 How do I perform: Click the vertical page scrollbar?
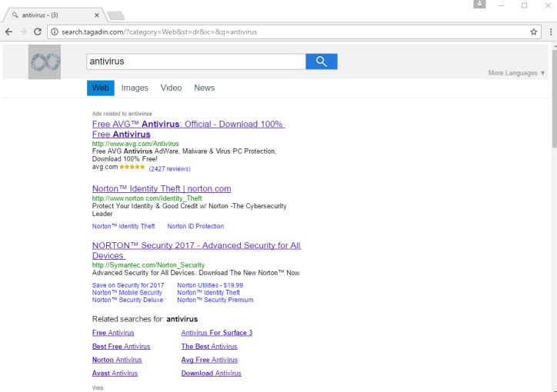click(x=554, y=98)
